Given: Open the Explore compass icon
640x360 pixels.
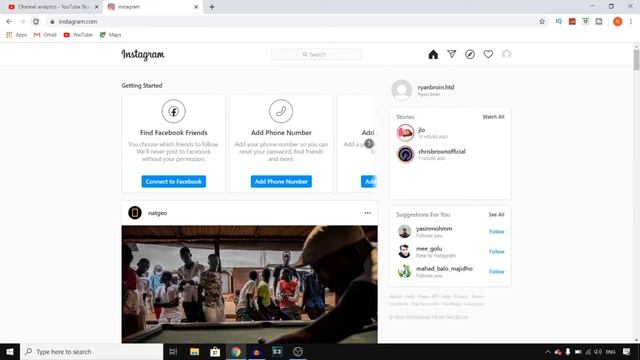Looking at the screenshot, I should point(470,54).
